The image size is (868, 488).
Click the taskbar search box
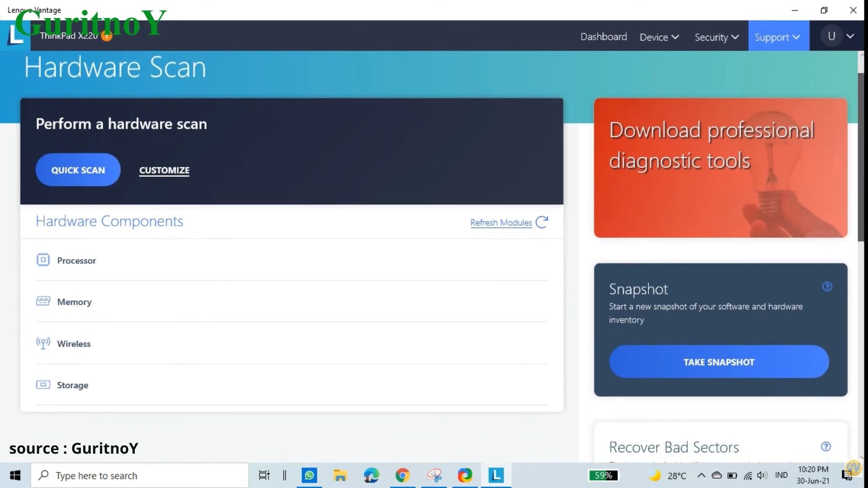pyautogui.click(x=140, y=475)
